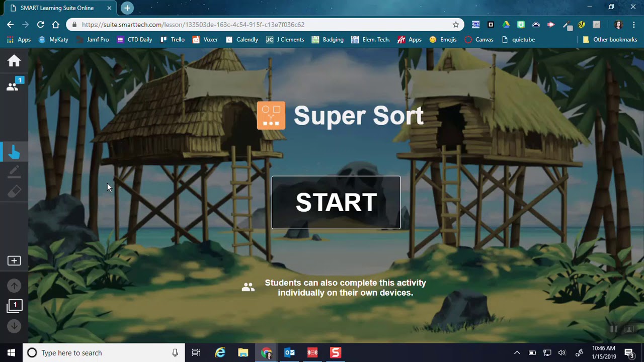Open the TinyURL extension icon
Viewport: 644px width, 362px height.
(x=475, y=24)
